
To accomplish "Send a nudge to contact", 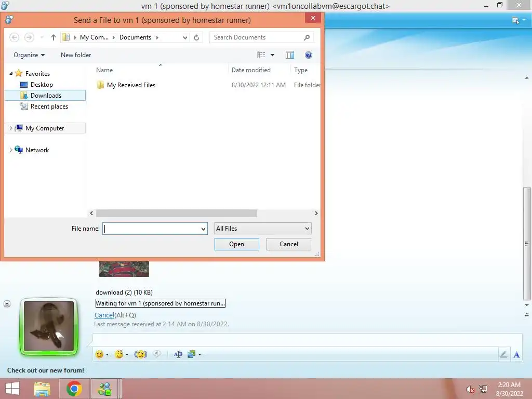I will [x=140, y=354].
